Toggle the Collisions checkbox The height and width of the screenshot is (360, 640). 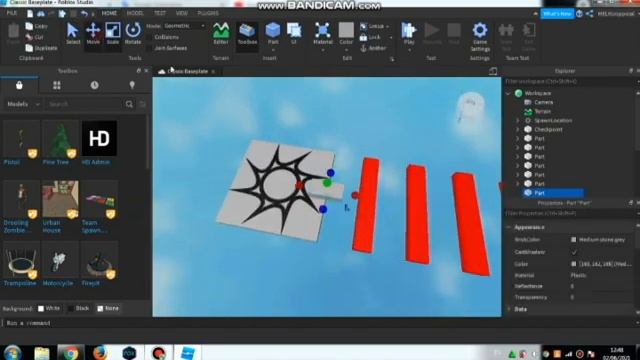149,37
